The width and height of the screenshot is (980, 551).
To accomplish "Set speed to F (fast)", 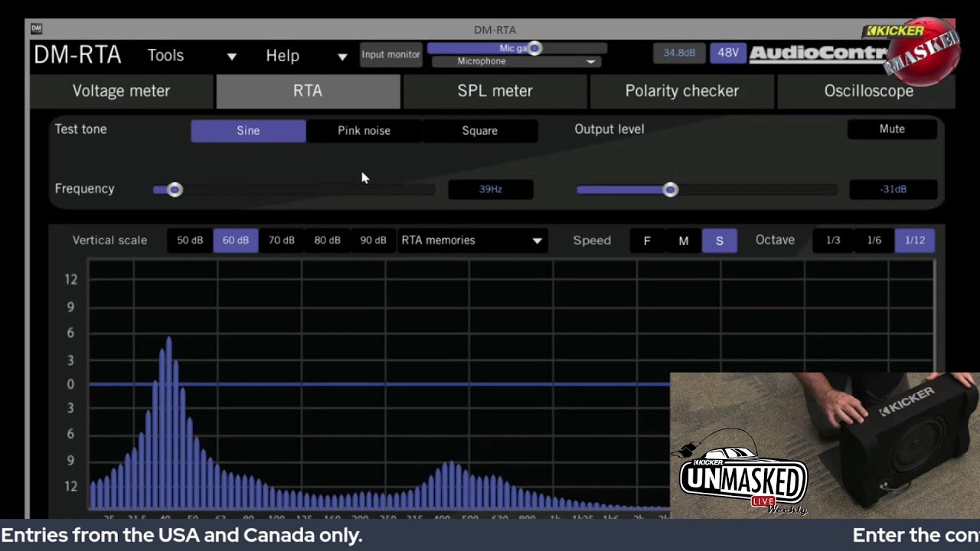I will coord(647,240).
